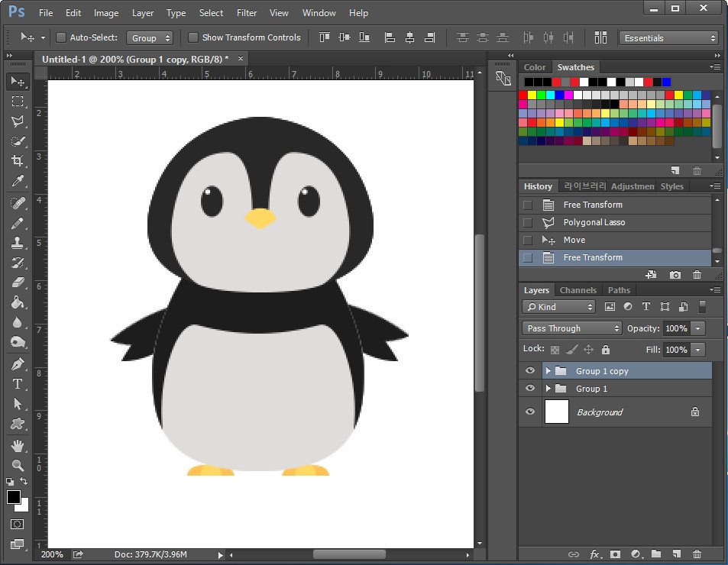Enable Auto-Select checkbox
The height and width of the screenshot is (565, 728).
click(x=61, y=37)
